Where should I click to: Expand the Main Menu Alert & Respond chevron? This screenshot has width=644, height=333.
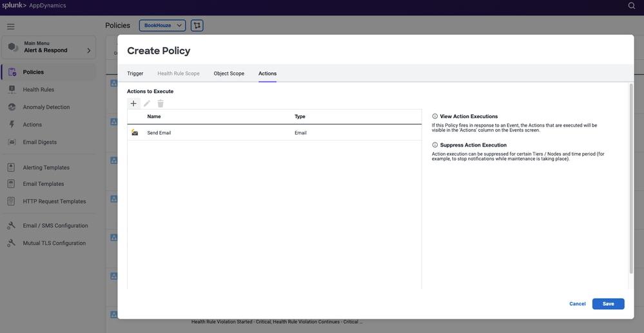click(x=89, y=50)
